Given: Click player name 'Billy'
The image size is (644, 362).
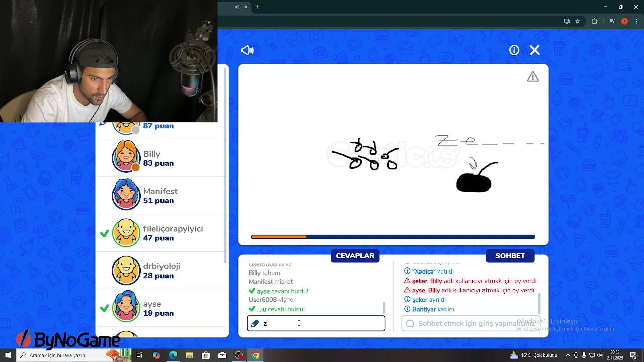Looking at the screenshot, I should (151, 154).
